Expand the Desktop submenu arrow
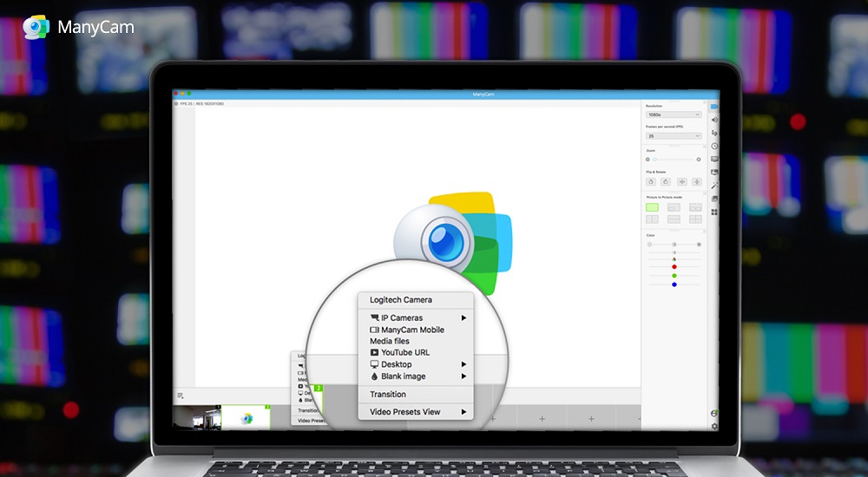The image size is (868, 477). [x=464, y=364]
